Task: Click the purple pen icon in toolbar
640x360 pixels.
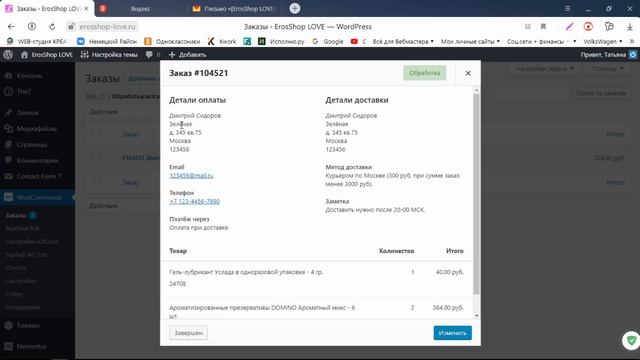Action: [x=569, y=27]
